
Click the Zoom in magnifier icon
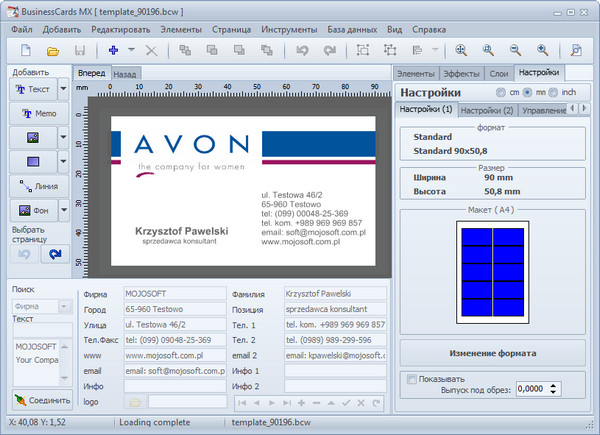tap(461, 50)
